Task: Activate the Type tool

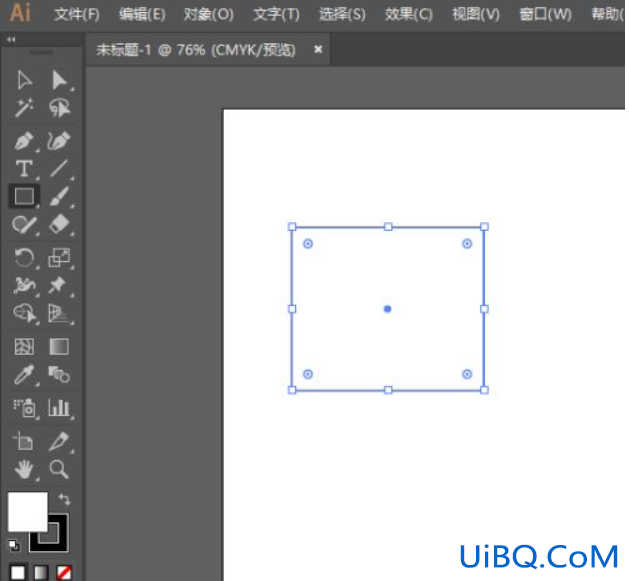Action: (x=24, y=169)
